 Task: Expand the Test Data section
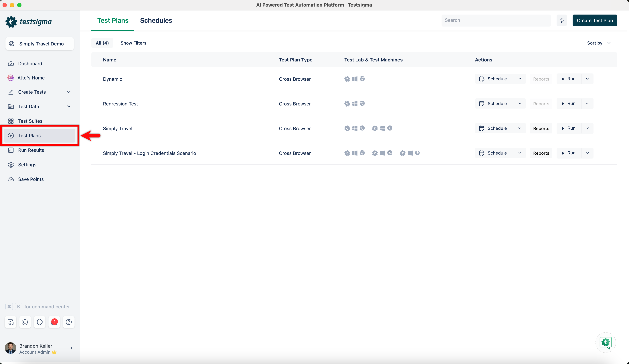click(x=69, y=107)
